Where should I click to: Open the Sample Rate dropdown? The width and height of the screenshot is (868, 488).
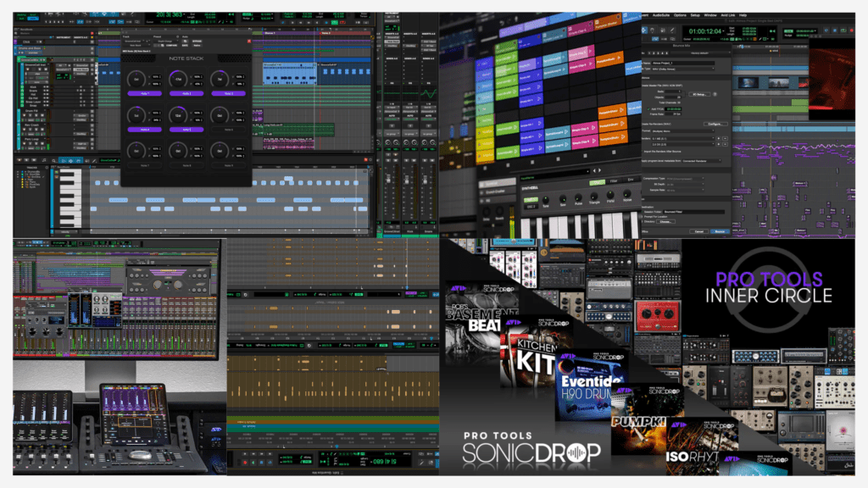(685, 190)
